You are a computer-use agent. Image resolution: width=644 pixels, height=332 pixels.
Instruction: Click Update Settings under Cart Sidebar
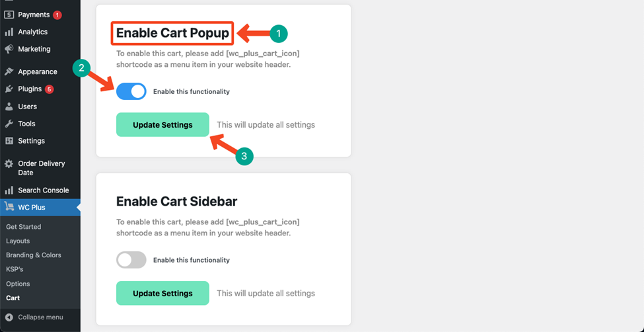click(x=162, y=294)
